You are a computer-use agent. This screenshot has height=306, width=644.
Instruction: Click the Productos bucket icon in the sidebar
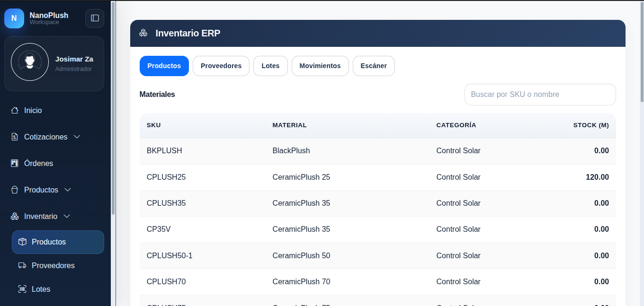point(15,190)
